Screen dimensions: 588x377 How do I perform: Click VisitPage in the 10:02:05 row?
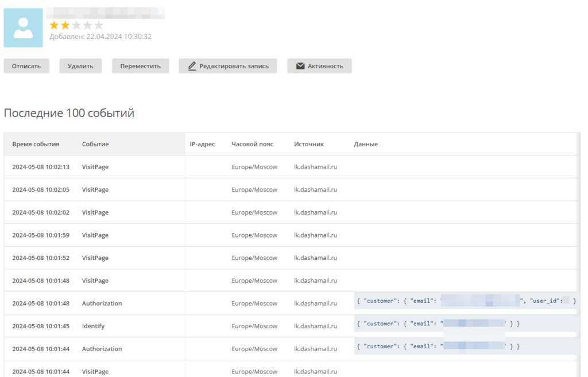pos(95,189)
